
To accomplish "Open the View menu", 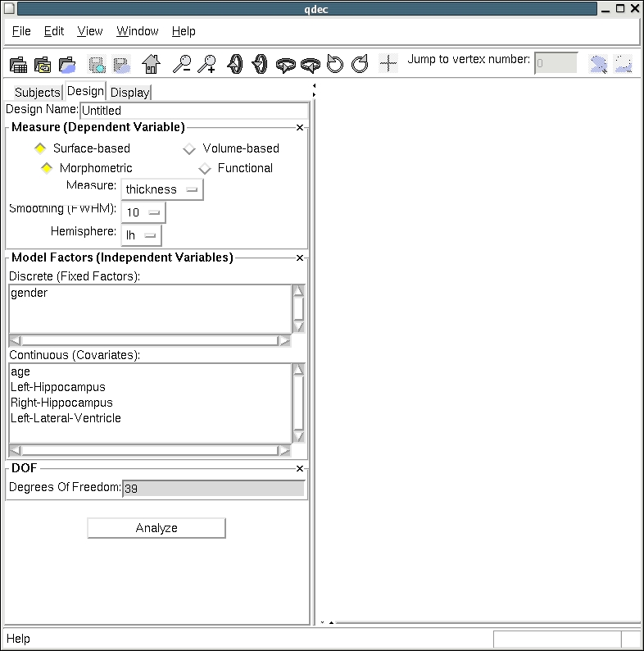I will pos(90,31).
